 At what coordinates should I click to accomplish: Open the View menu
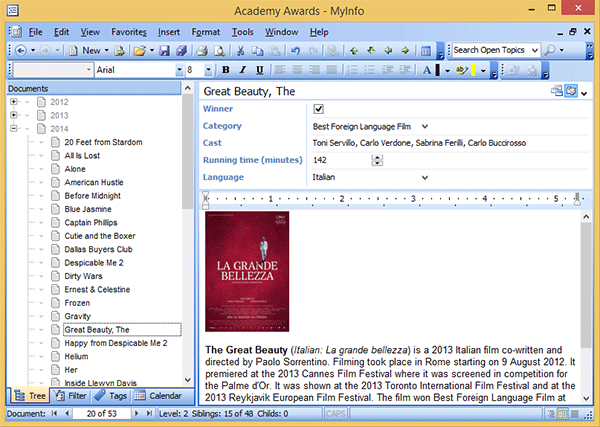(x=90, y=32)
